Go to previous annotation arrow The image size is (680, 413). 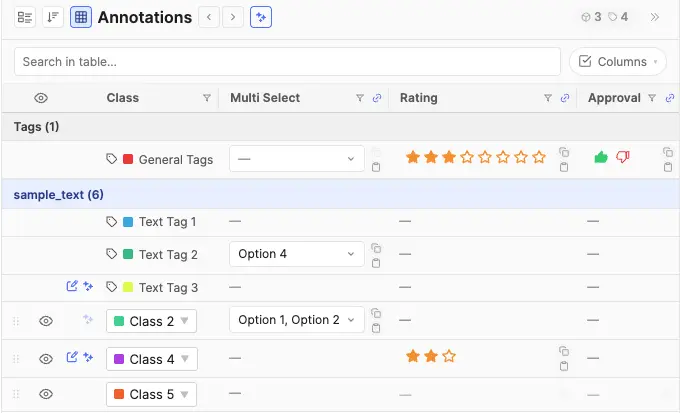[209, 17]
